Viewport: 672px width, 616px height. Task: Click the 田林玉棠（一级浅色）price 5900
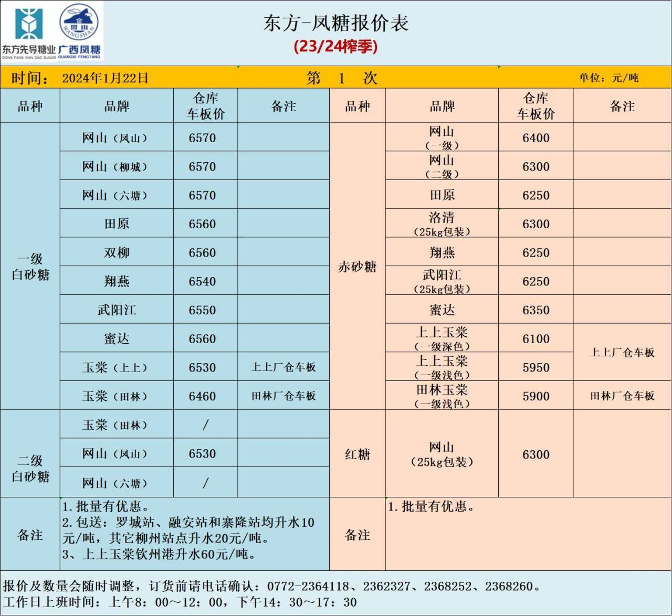535,396
